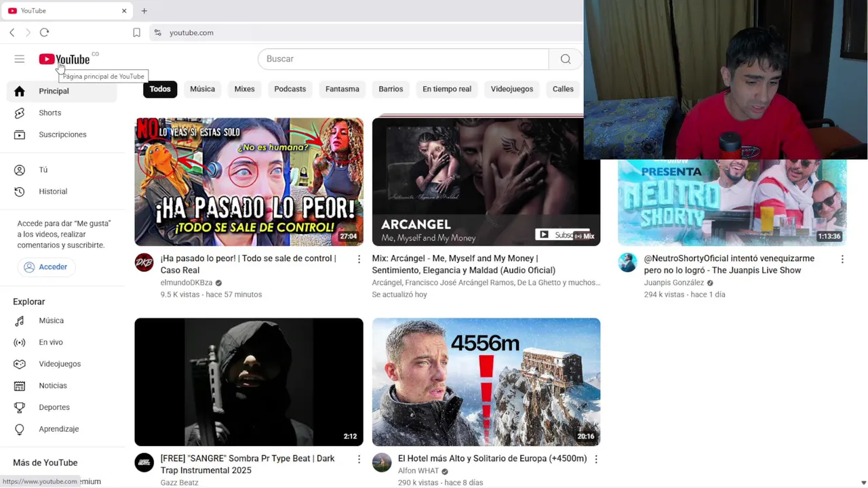Viewport: 868px width, 488px height.
Task: Open the Juanpis González channel name
Action: point(674,283)
